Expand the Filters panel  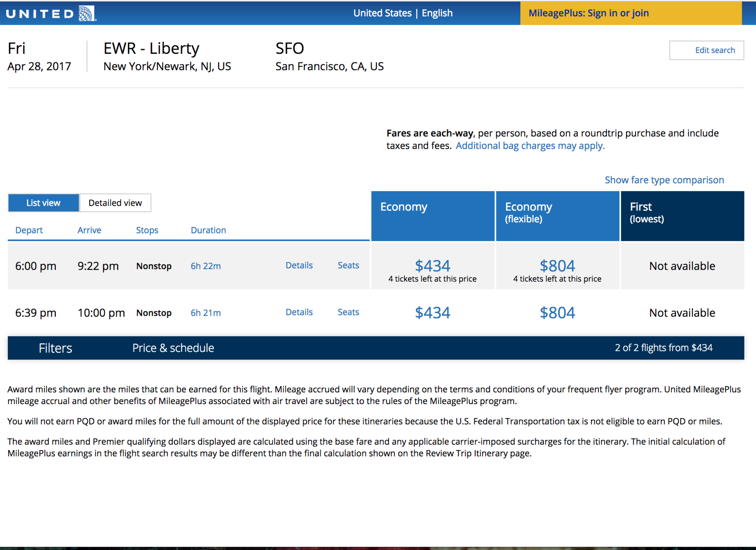click(x=55, y=348)
